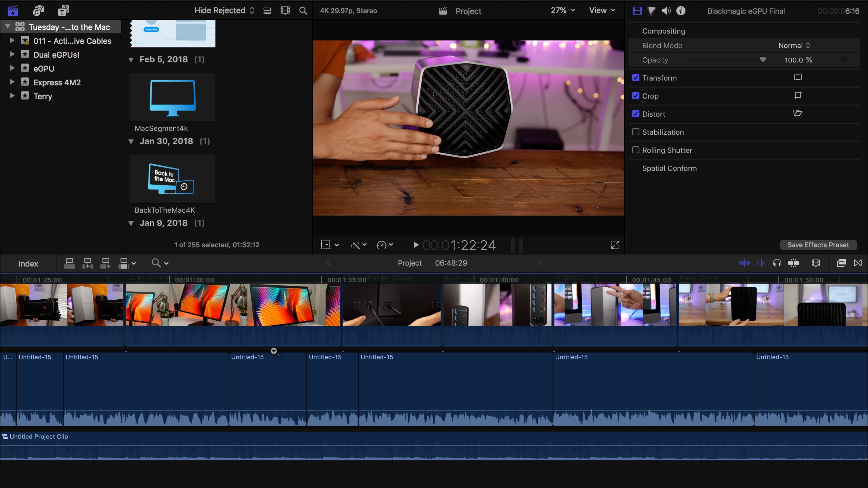The image size is (868, 488).
Task: Select the MacSegment4k clip thumbnail
Action: point(172,97)
